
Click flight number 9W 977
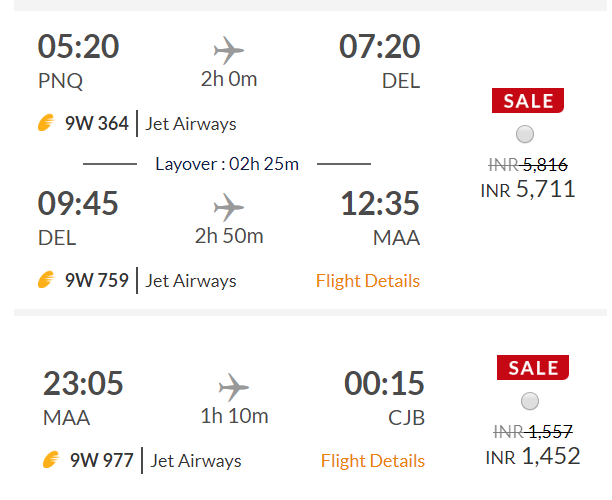101,461
